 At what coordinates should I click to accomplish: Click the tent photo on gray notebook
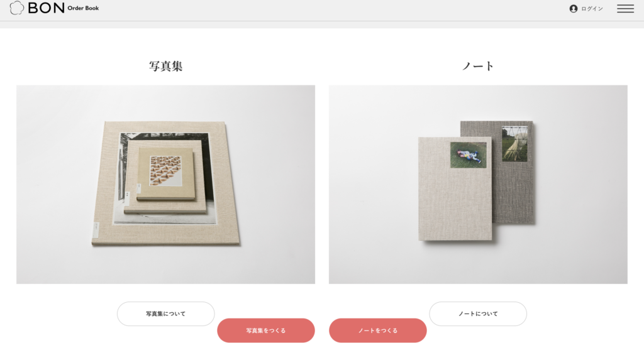click(x=514, y=144)
